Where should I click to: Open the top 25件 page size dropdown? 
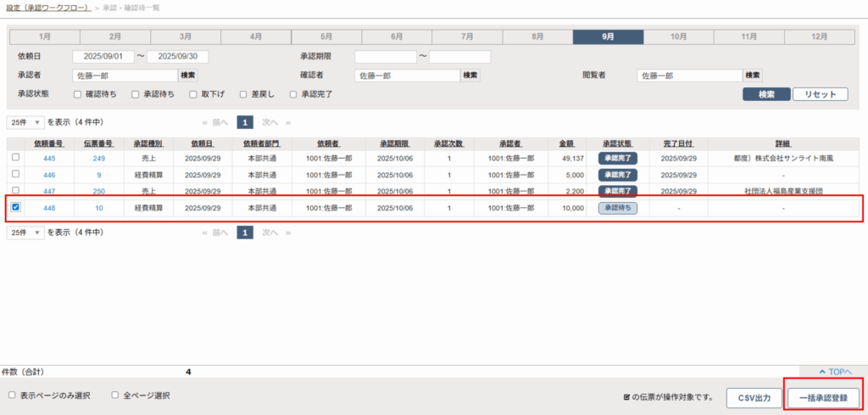click(25, 121)
